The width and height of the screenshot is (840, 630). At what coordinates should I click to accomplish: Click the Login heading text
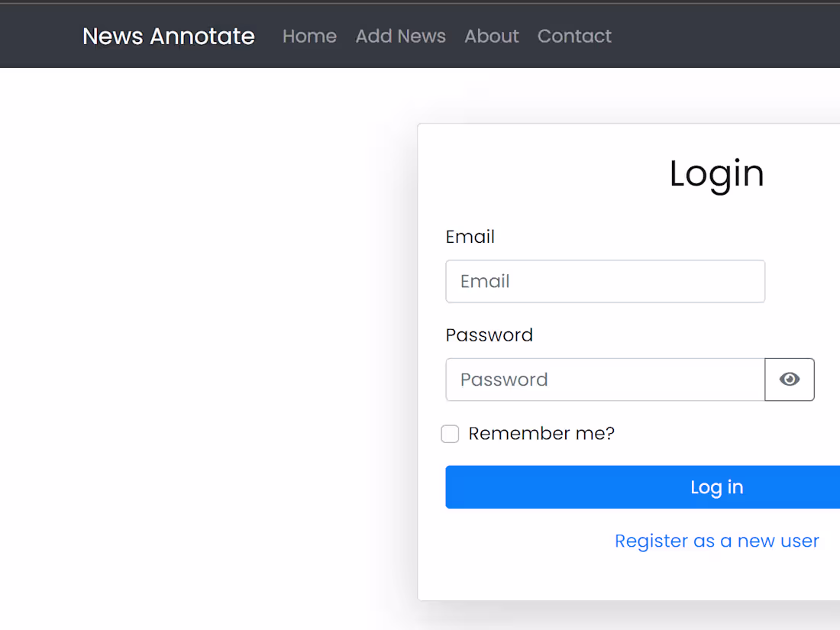tap(716, 173)
